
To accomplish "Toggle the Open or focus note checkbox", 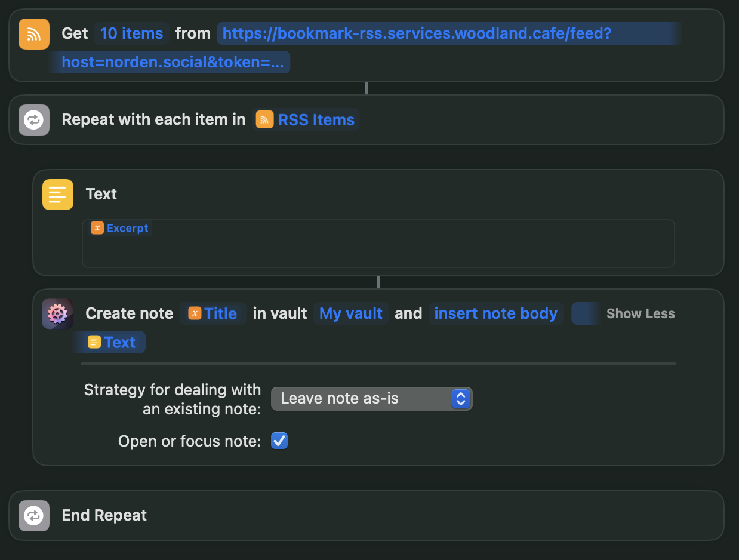I will coord(279,441).
